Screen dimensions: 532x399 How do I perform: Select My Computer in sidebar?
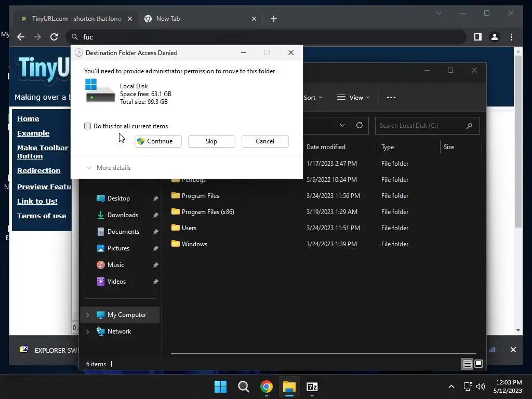120,315
